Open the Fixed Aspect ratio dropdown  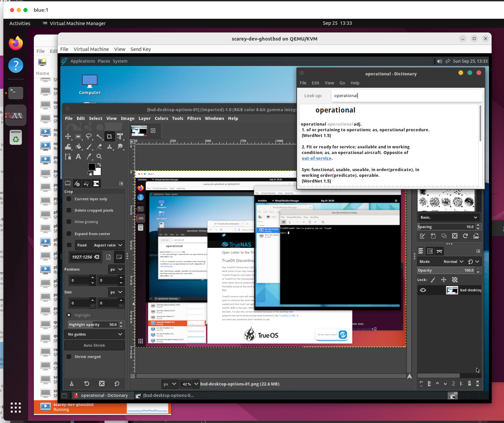pyautogui.click(x=99, y=245)
